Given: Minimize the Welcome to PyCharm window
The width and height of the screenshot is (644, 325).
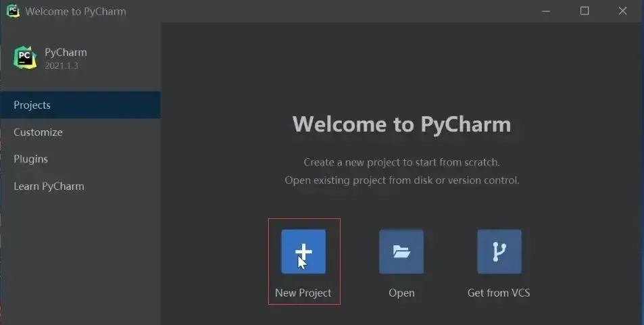Looking at the screenshot, I should [546, 11].
